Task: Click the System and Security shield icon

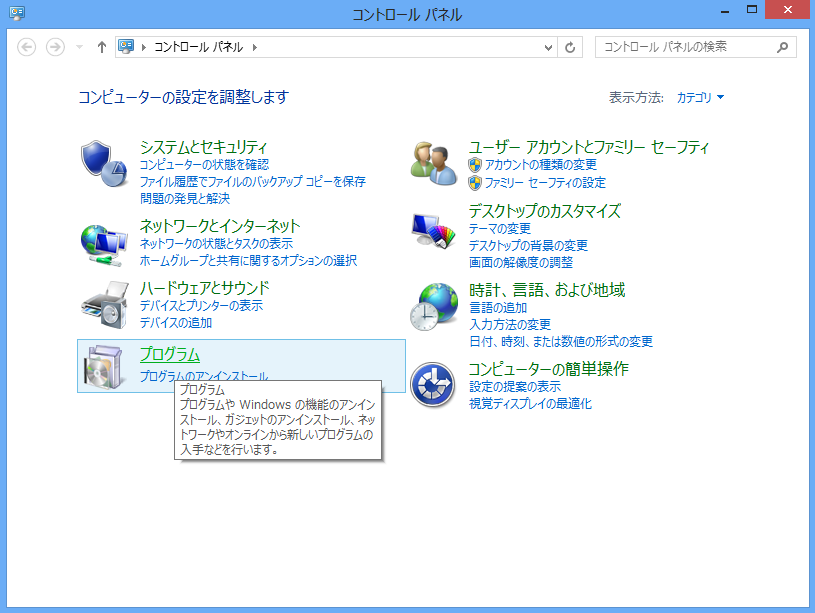Action: pos(104,163)
